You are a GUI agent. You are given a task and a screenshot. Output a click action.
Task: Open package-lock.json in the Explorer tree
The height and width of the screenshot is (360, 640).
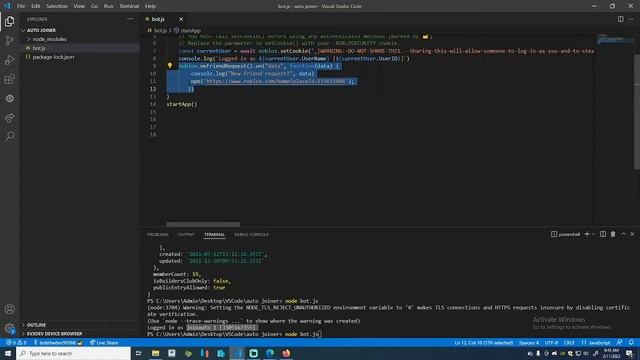[53, 57]
